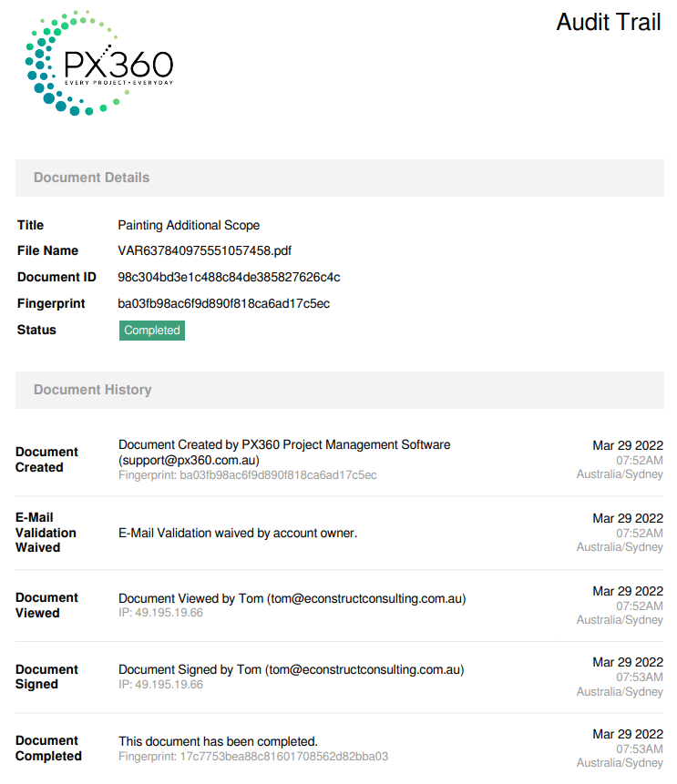Click "This document has been completed" text
The image size is (677, 784).
[x=218, y=741]
